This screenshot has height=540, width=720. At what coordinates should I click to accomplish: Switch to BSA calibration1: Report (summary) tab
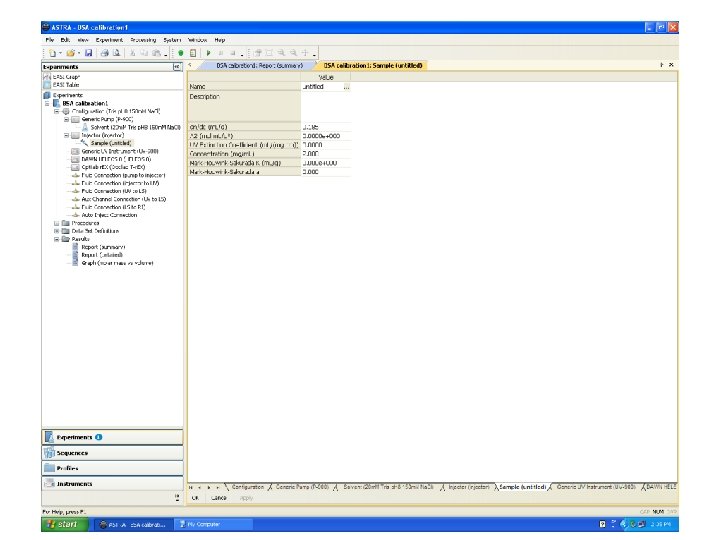(x=259, y=66)
